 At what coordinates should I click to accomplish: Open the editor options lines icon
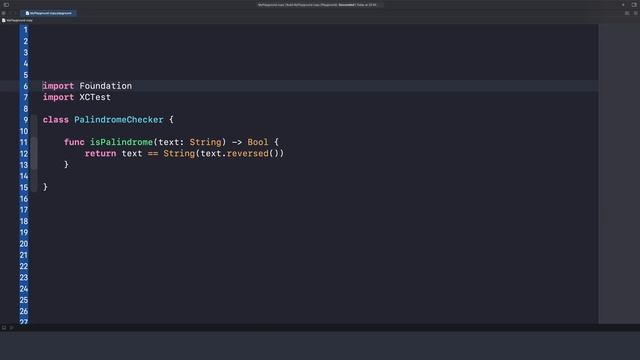627,13
